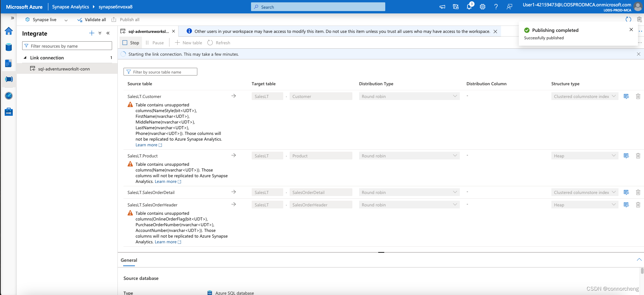Open the Monitor hub icon

pos(9,96)
